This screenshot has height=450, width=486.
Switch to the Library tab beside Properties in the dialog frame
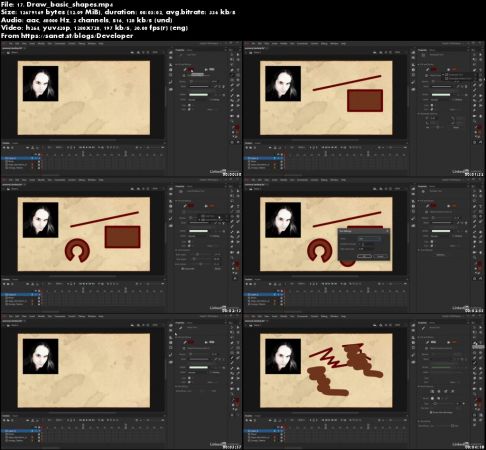click(x=432, y=186)
